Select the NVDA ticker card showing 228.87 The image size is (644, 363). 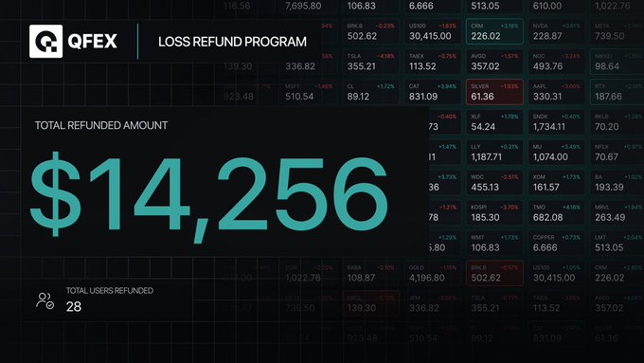[x=557, y=31]
